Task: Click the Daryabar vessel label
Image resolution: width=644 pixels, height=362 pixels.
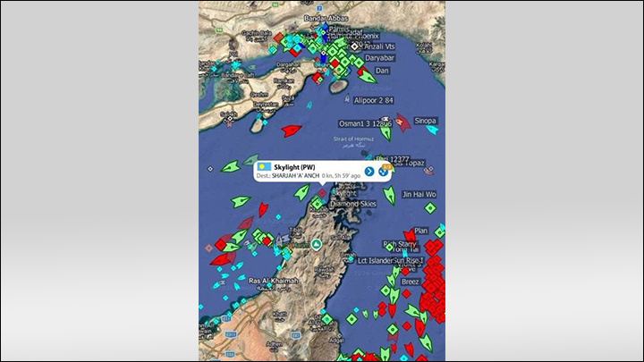Action: (x=379, y=58)
